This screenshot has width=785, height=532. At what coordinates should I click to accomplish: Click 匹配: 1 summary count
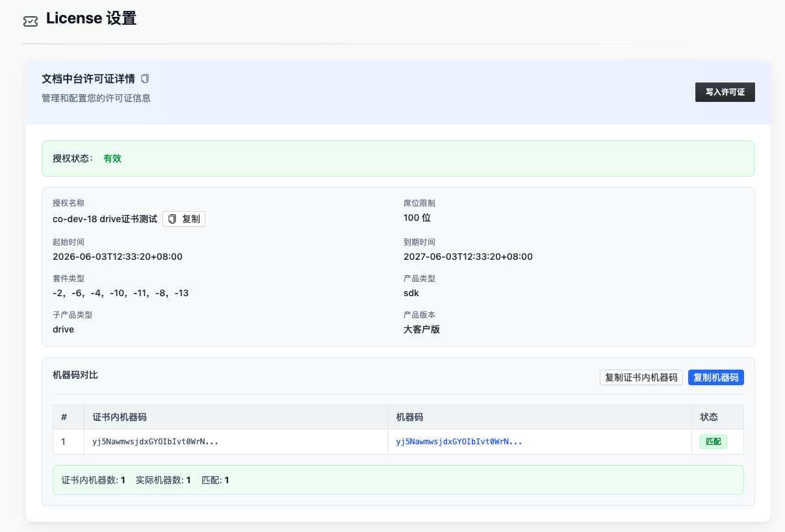tap(216, 480)
